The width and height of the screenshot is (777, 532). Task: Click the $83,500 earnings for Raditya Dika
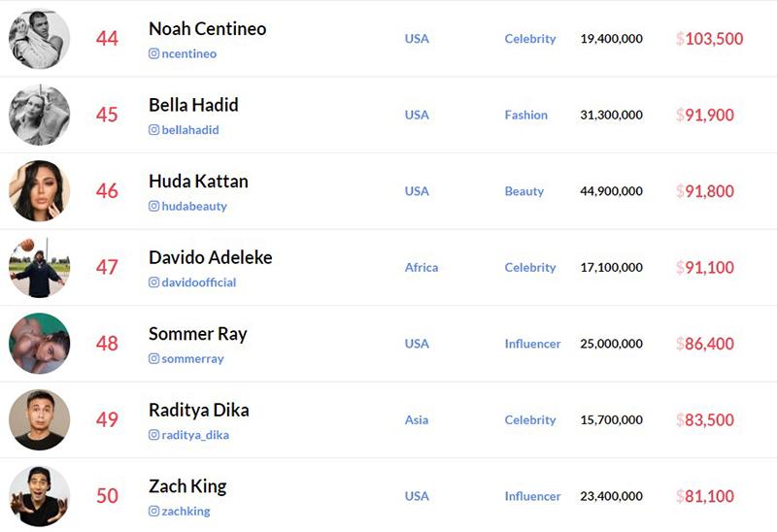(x=705, y=420)
